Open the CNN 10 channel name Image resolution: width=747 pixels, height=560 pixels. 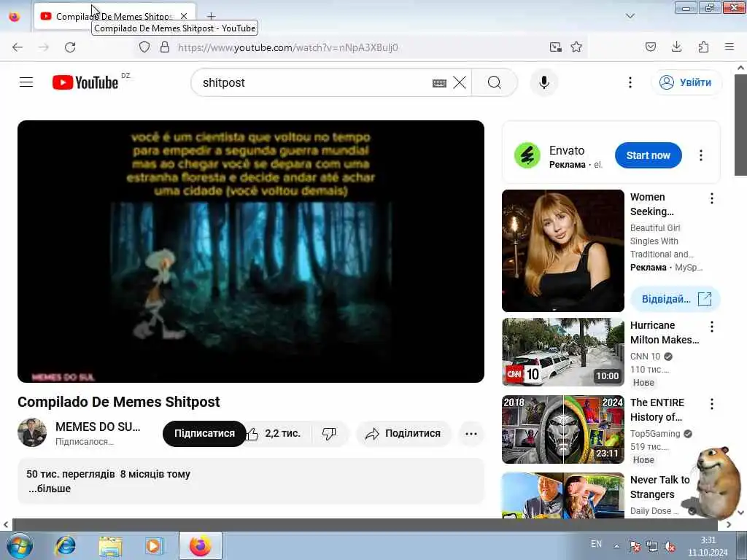645,356
